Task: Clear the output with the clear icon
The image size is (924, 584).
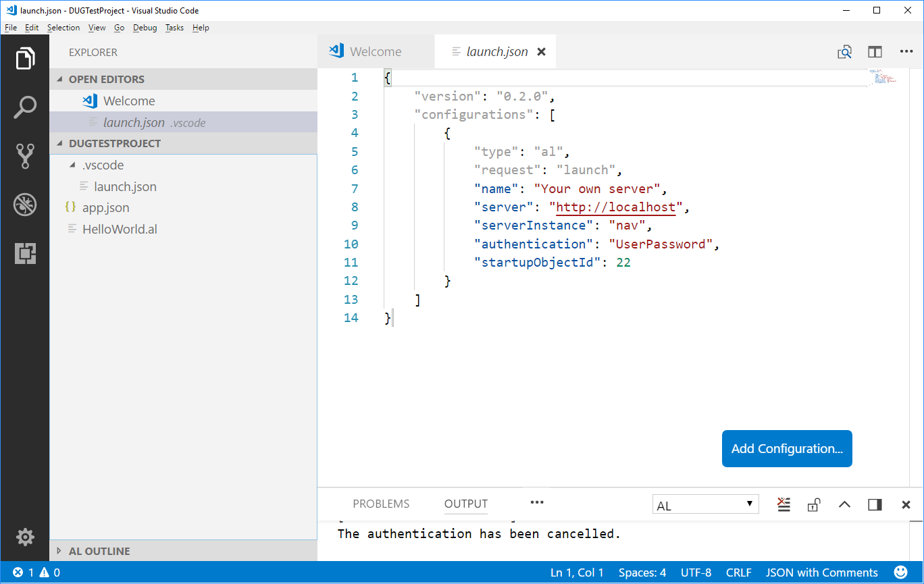Action: point(784,504)
